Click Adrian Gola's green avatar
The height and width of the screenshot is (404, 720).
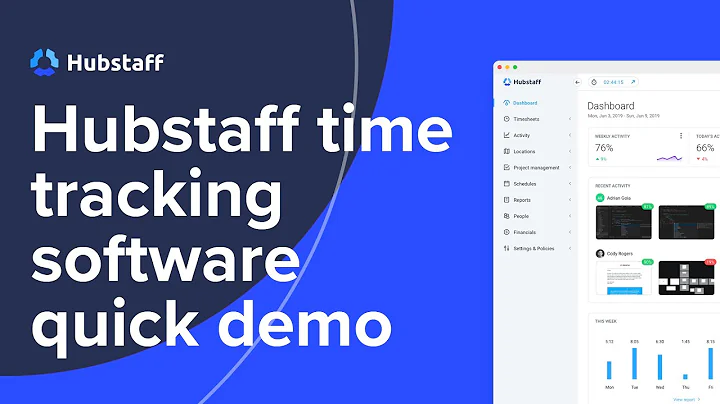click(x=600, y=198)
